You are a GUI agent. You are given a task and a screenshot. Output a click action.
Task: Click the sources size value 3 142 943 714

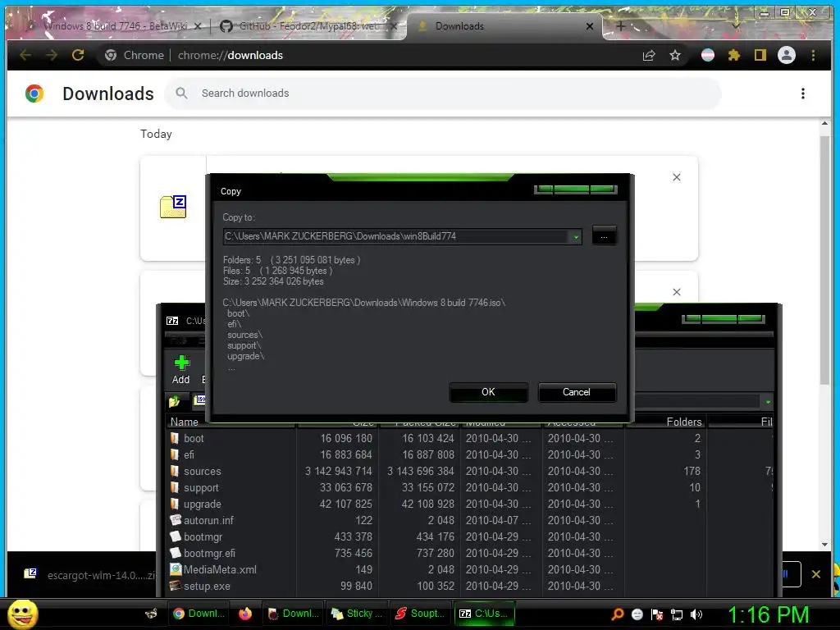click(339, 472)
